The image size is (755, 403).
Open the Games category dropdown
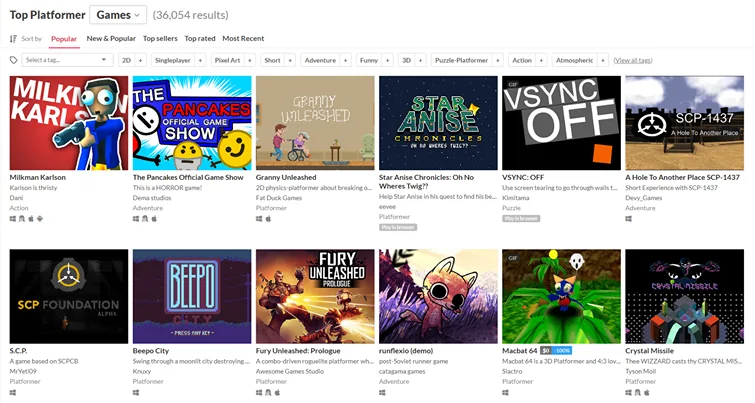pos(118,15)
